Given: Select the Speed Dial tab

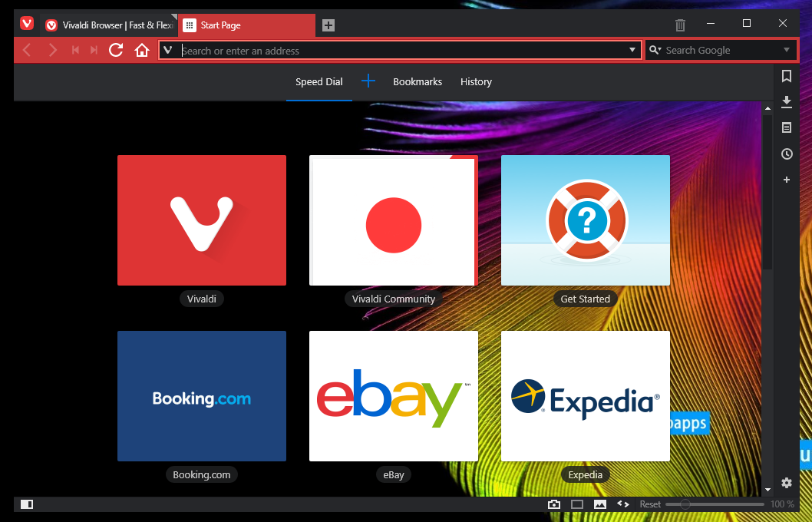Looking at the screenshot, I should coord(319,82).
